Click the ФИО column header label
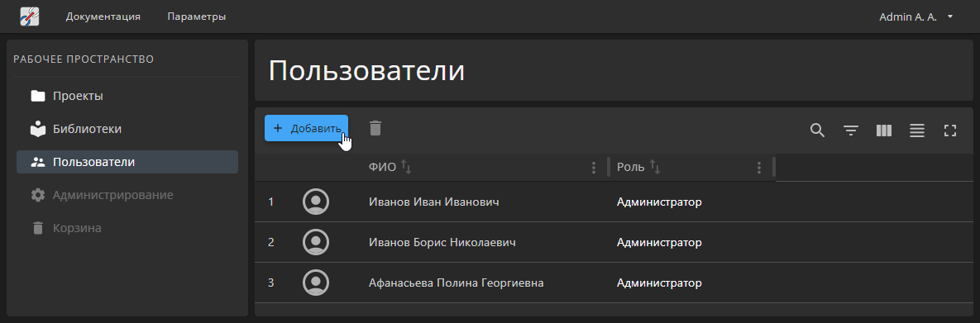Image resolution: width=980 pixels, height=323 pixels. pyautogui.click(x=383, y=168)
